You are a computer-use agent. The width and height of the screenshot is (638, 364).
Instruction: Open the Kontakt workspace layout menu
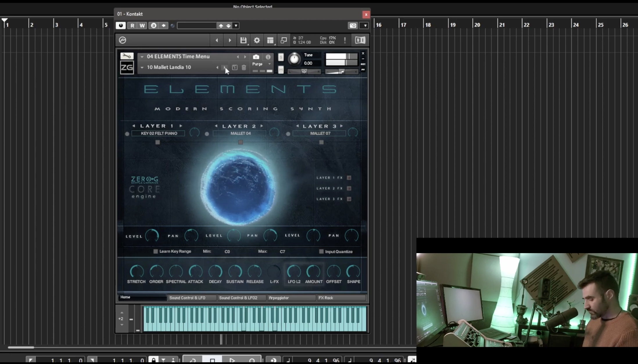(270, 40)
